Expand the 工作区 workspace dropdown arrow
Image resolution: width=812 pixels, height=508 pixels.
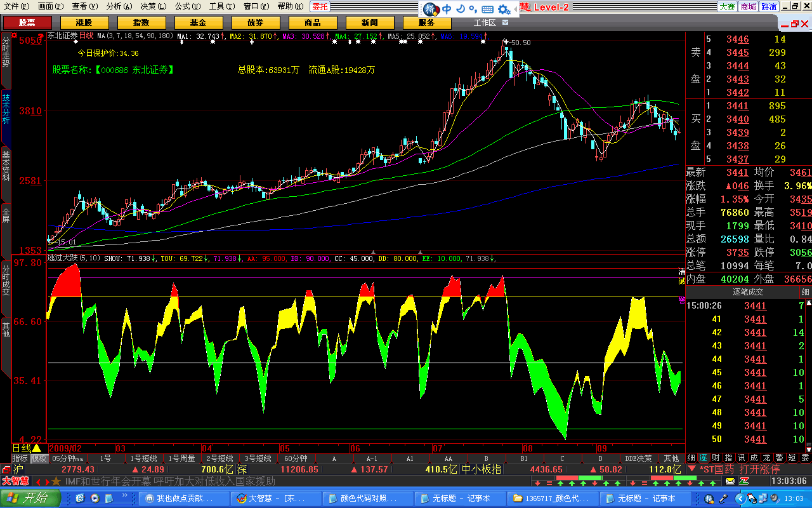coord(505,22)
